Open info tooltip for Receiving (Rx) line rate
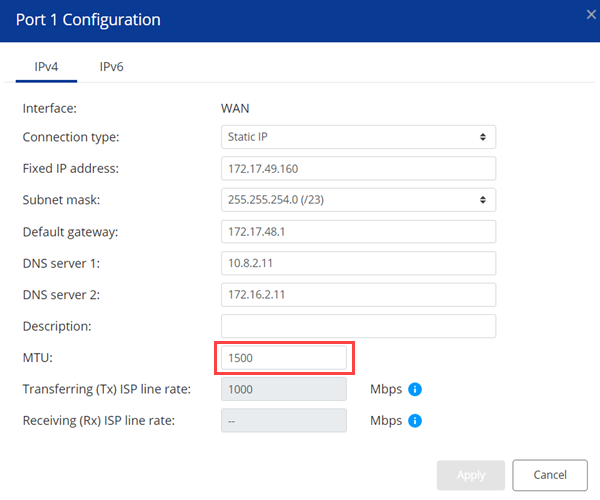 pyautogui.click(x=415, y=420)
